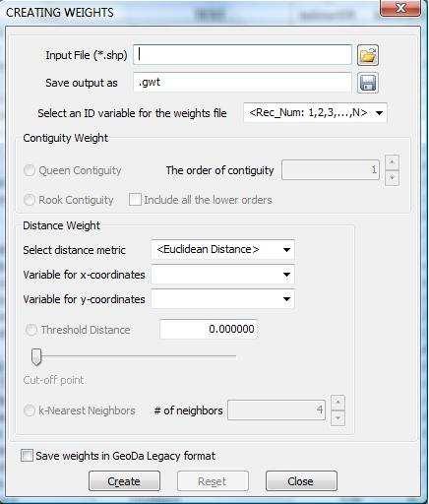Screen dimensions: 429x504
Task: Select k-Nearest Neighbors radio option
Action: (30, 410)
